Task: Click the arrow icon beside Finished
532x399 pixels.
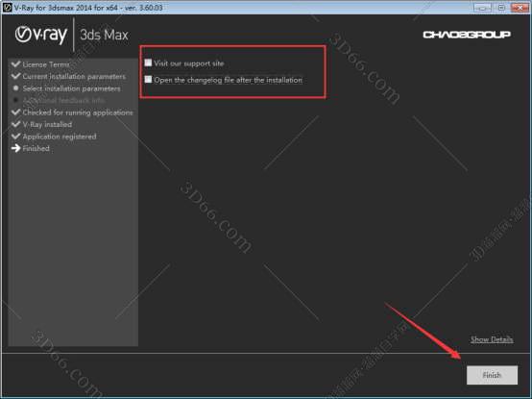Action: 15,148
